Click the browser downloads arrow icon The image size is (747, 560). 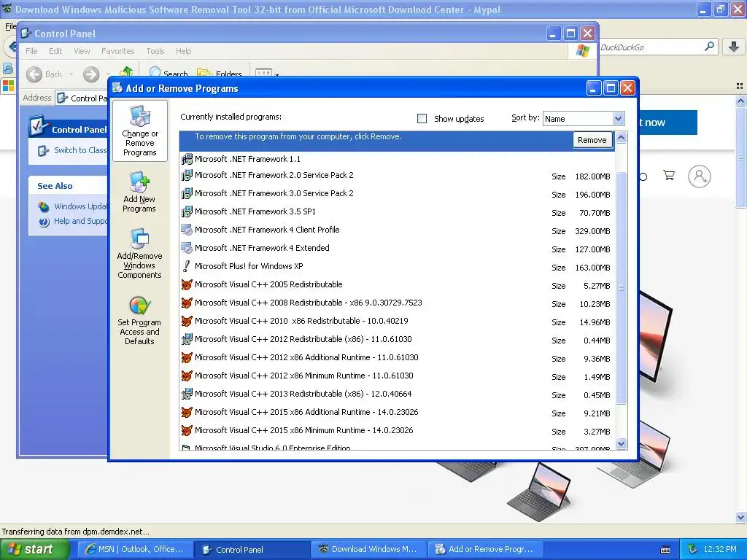[734, 47]
